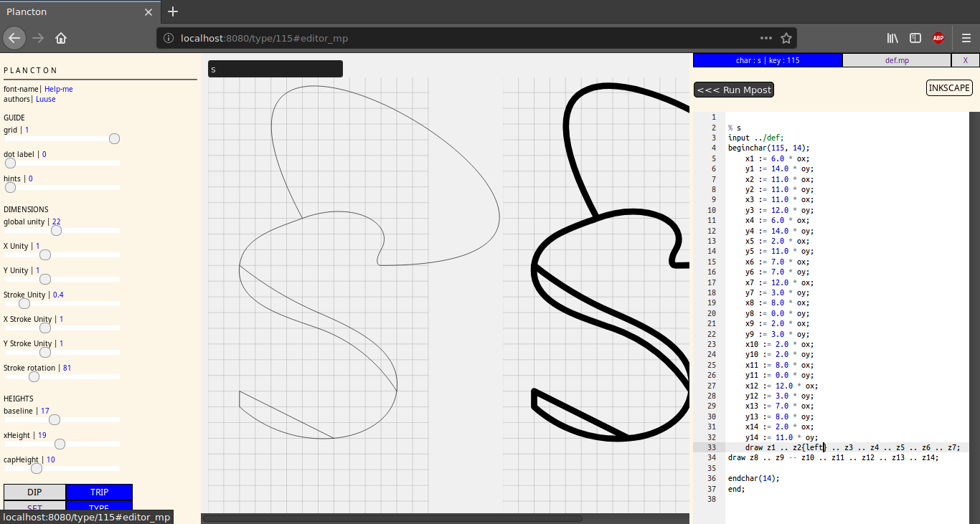This screenshot has width=980, height=524.
Task: Click the character input field containing 's'
Action: tap(275, 69)
